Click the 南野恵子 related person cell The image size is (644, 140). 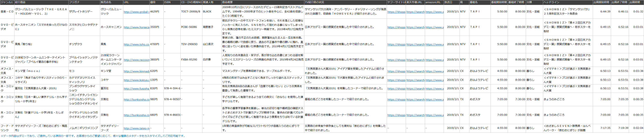[208, 27]
